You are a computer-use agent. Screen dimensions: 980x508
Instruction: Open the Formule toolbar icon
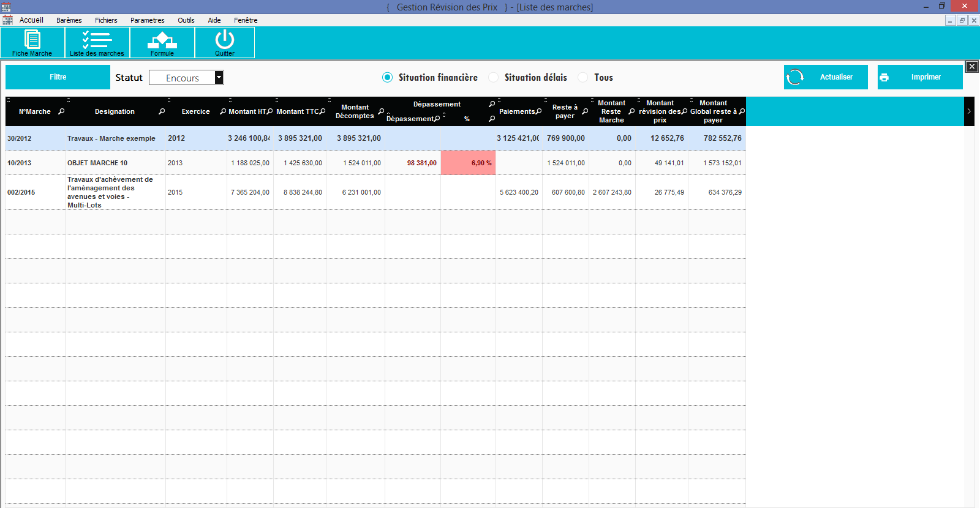click(x=162, y=42)
